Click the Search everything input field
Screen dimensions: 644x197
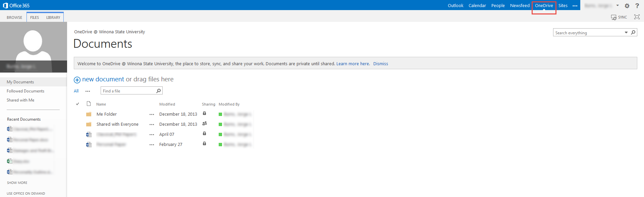point(588,33)
